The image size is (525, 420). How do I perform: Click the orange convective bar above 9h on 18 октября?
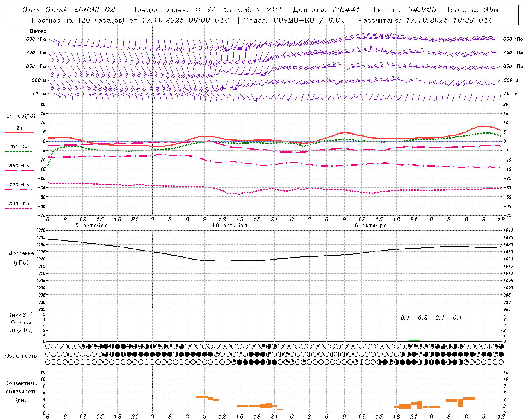202,397
